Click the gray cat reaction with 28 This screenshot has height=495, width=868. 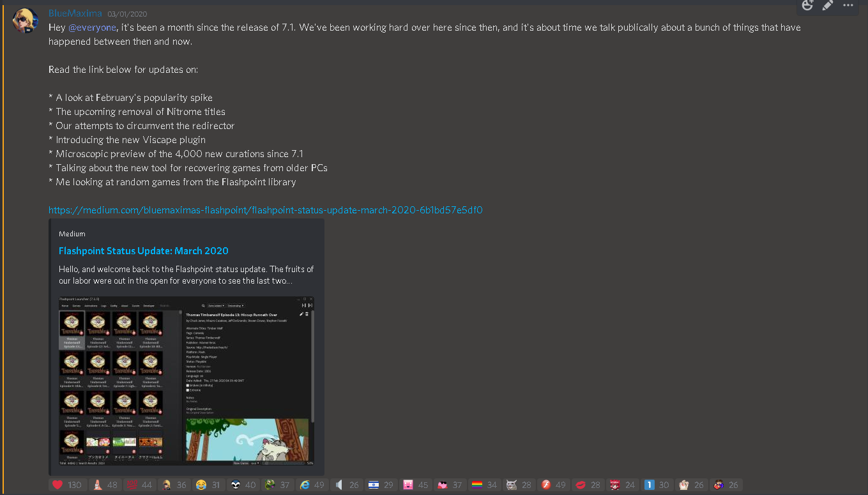click(x=518, y=485)
